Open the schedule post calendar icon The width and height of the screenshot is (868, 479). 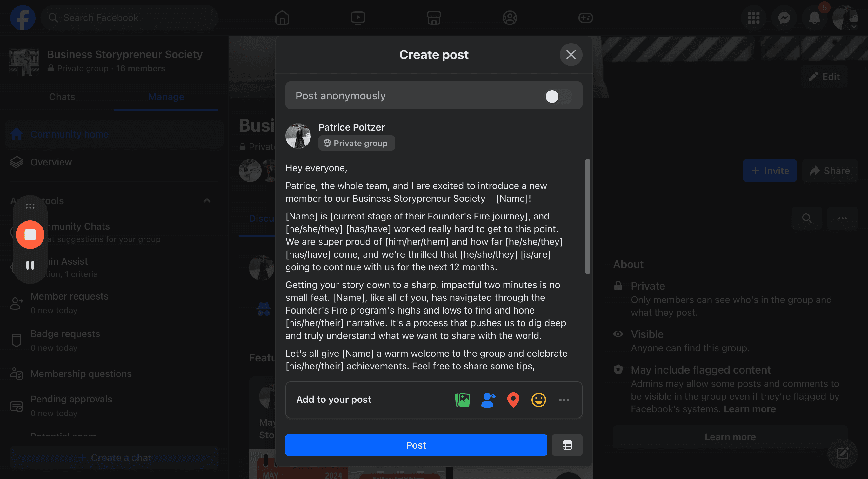click(567, 445)
